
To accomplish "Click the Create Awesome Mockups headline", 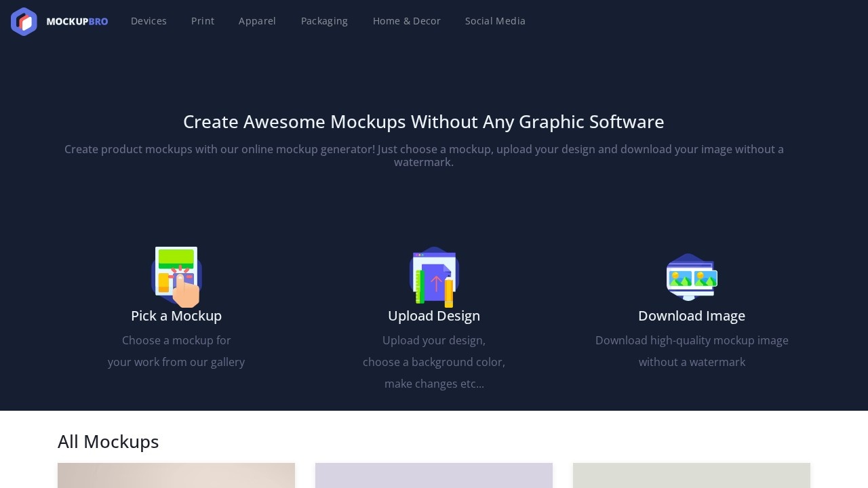I will pos(424,122).
